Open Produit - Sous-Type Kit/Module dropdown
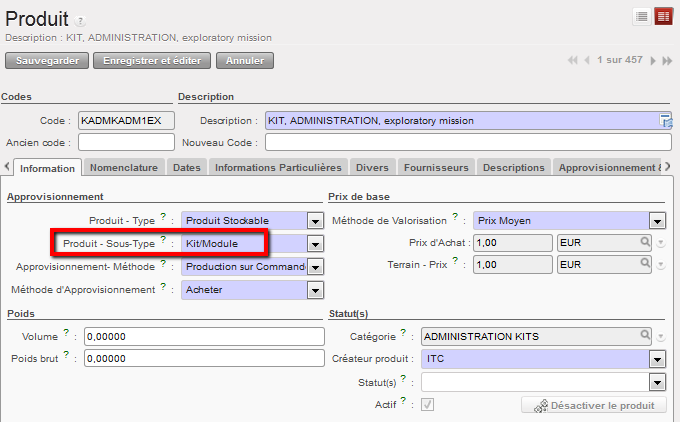This screenshot has height=422, width=680. (x=316, y=244)
